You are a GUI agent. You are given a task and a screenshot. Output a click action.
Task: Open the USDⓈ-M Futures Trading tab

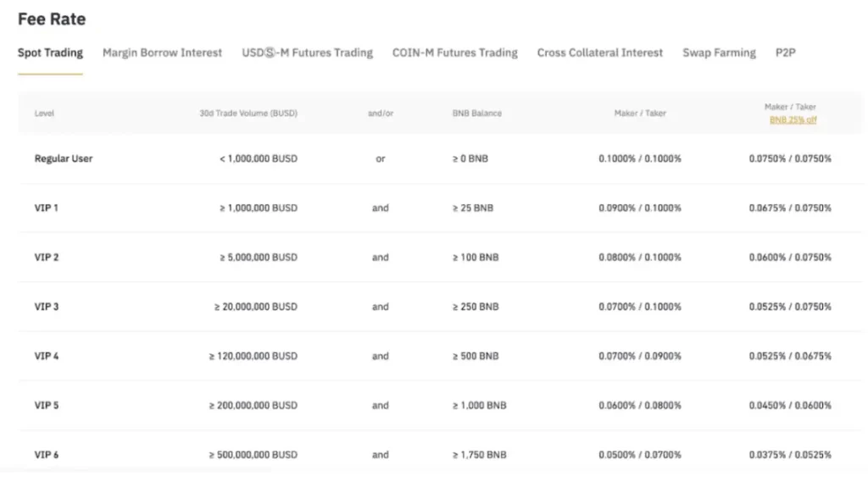click(x=307, y=53)
